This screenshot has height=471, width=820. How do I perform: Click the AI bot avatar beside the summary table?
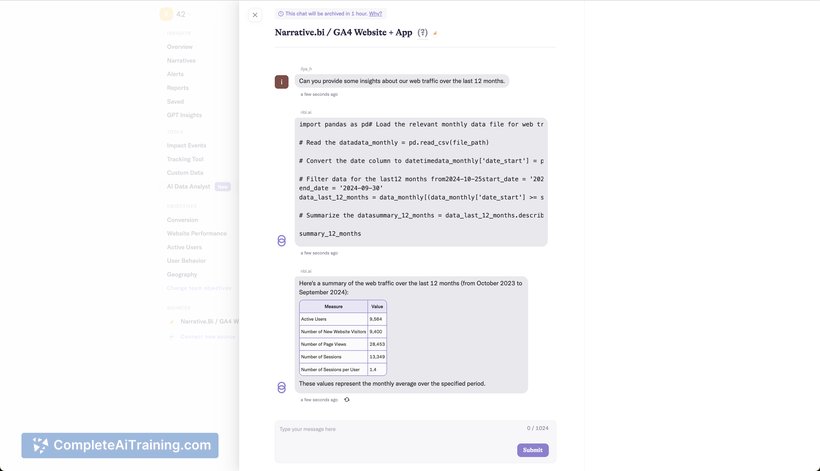[x=281, y=387]
